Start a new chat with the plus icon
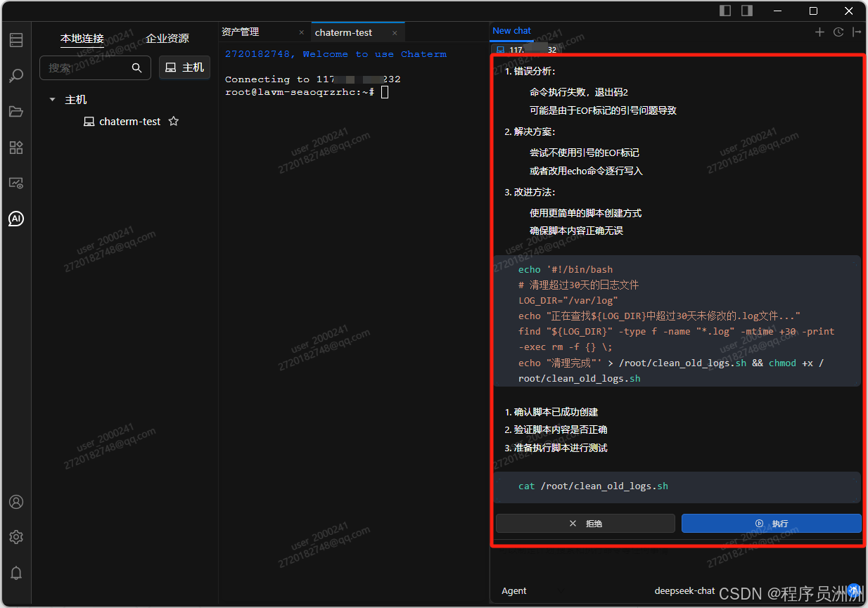 coord(820,32)
